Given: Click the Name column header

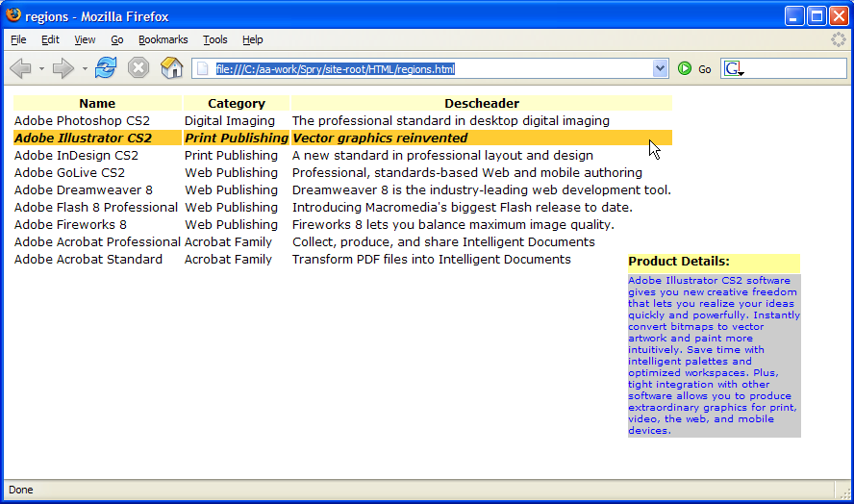Looking at the screenshot, I should [97, 104].
